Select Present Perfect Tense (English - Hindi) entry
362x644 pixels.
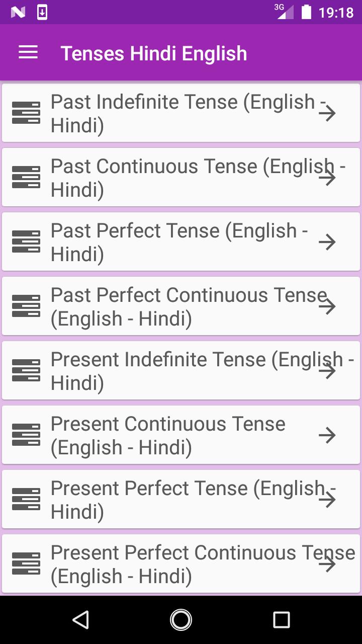pos(181,499)
